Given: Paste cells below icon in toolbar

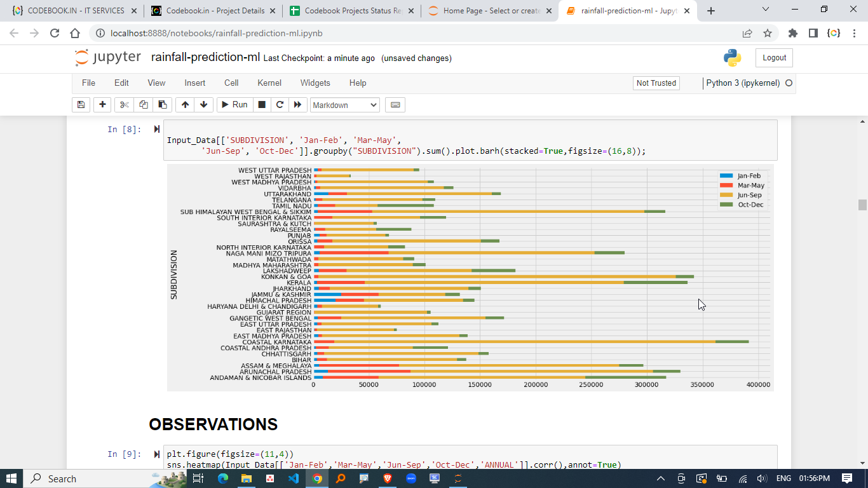Looking at the screenshot, I should point(163,105).
